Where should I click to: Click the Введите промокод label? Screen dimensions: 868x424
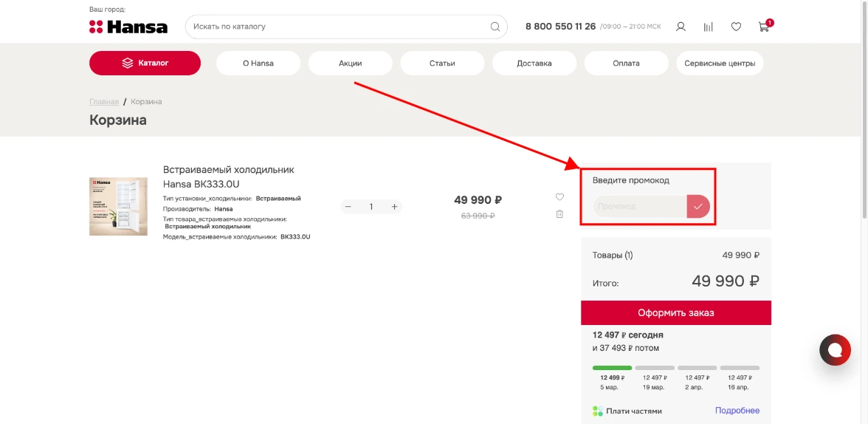pyautogui.click(x=631, y=180)
